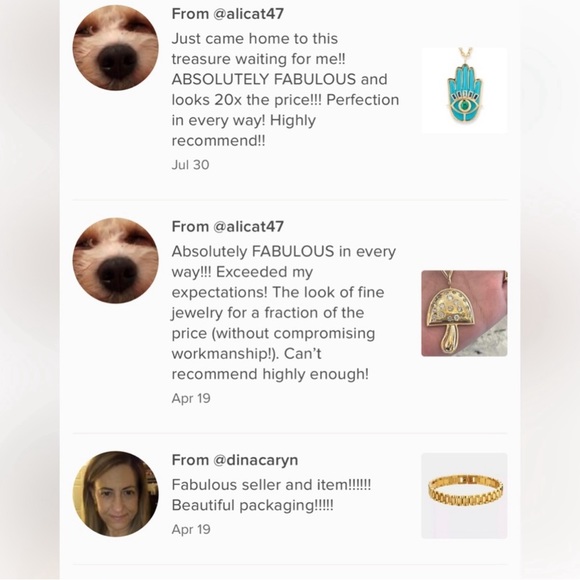Select the Apr 19 date under alicat47's review
This screenshot has width=580, height=580.
coord(191,398)
